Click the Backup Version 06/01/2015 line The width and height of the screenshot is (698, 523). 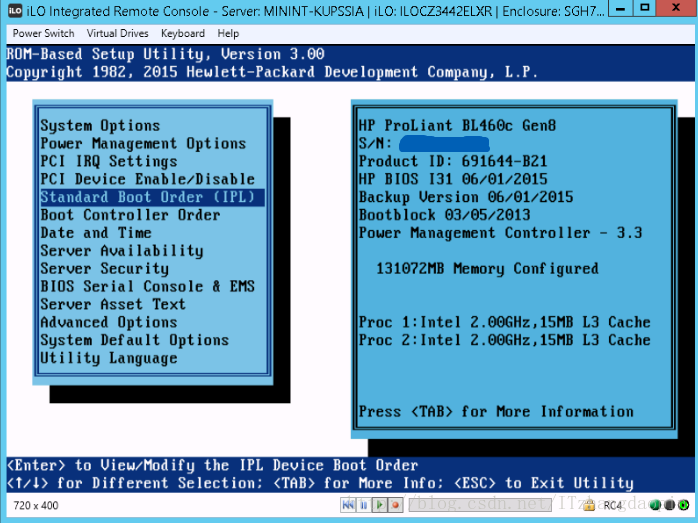466,197
